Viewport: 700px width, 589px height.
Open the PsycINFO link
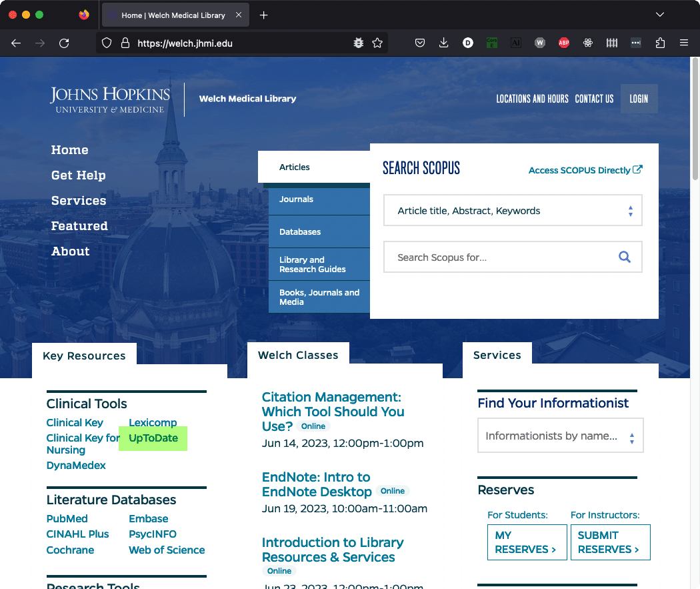click(x=152, y=534)
